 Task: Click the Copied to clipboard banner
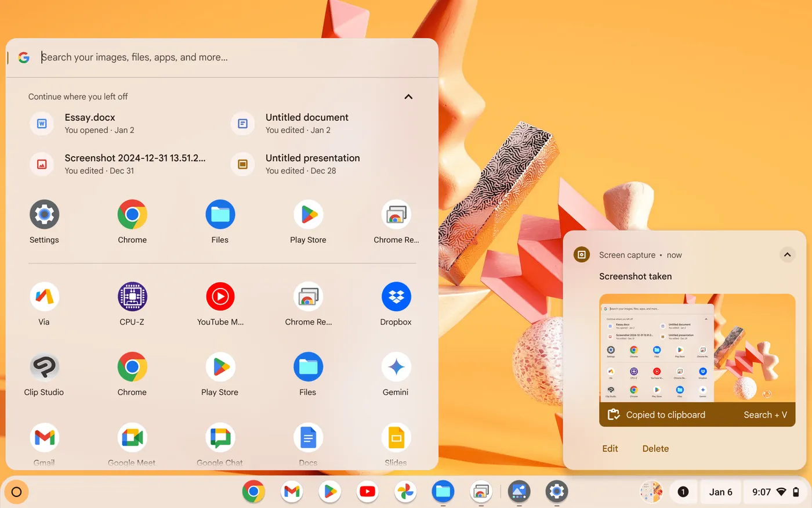[697, 415]
